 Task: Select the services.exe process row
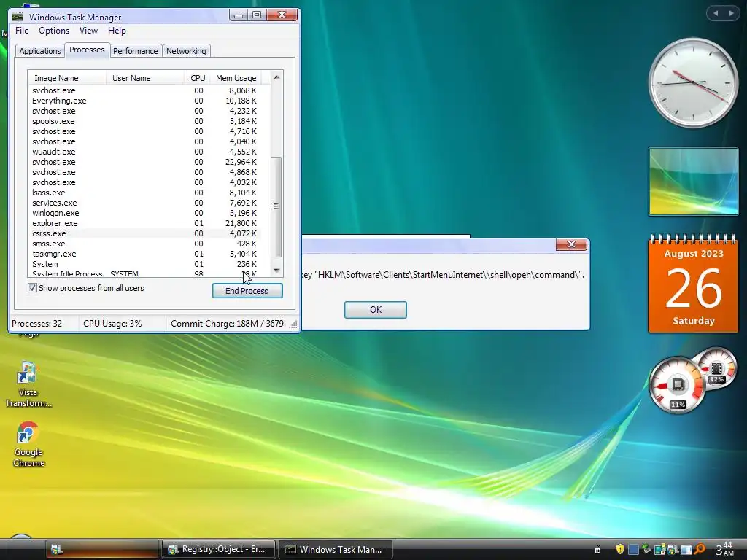pos(149,203)
